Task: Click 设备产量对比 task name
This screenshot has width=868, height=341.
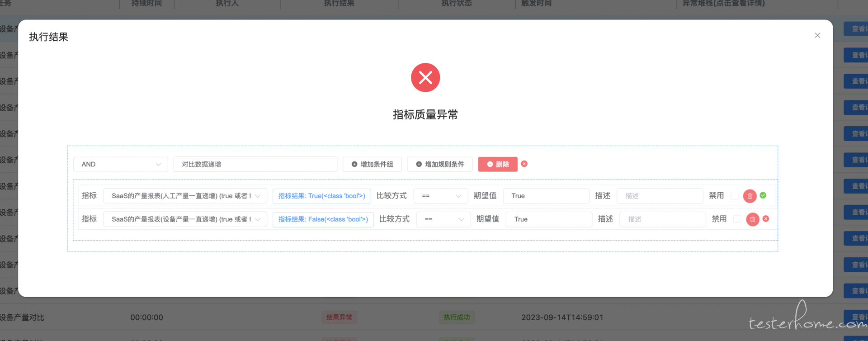Action: tap(22, 317)
